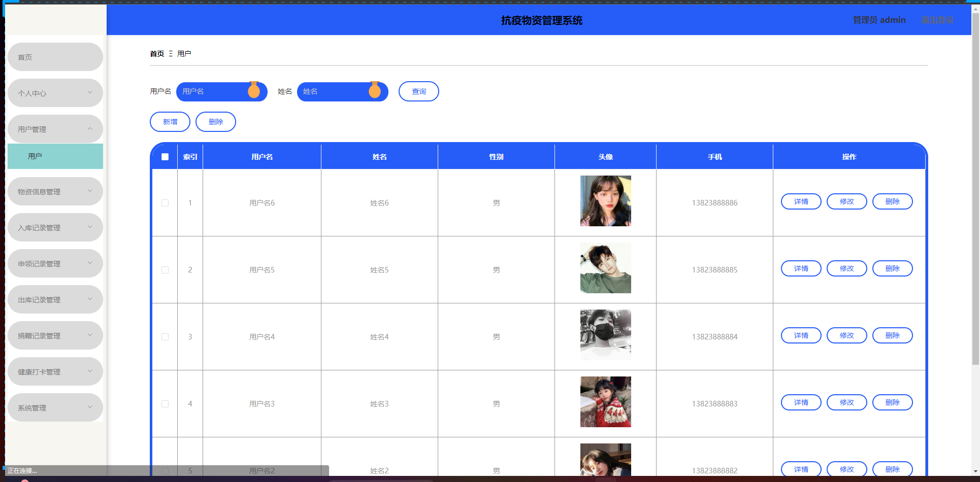Click the avatar photo in 用户名5 row
The image size is (980, 482).
605,268
